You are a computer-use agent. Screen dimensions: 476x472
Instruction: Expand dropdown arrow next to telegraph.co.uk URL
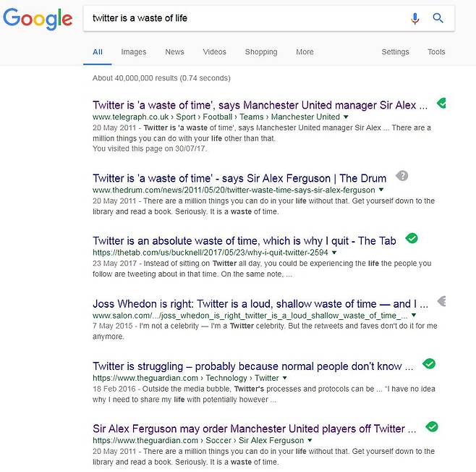[346, 117]
